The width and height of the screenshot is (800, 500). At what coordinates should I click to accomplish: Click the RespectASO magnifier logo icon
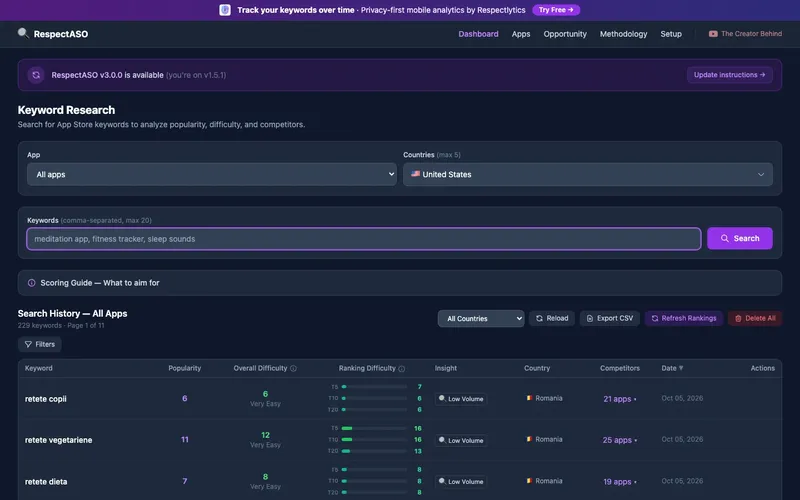(23, 33)
